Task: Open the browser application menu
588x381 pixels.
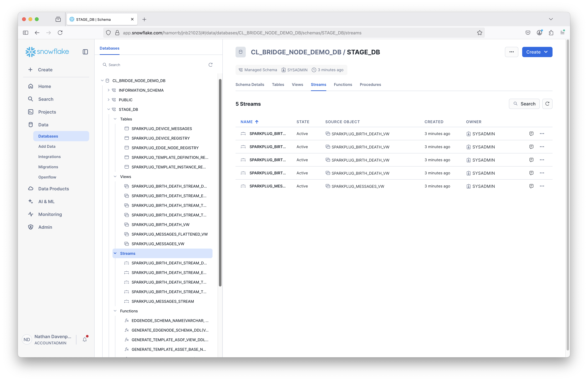Action: pyautogui.click(x=563, y=33)
